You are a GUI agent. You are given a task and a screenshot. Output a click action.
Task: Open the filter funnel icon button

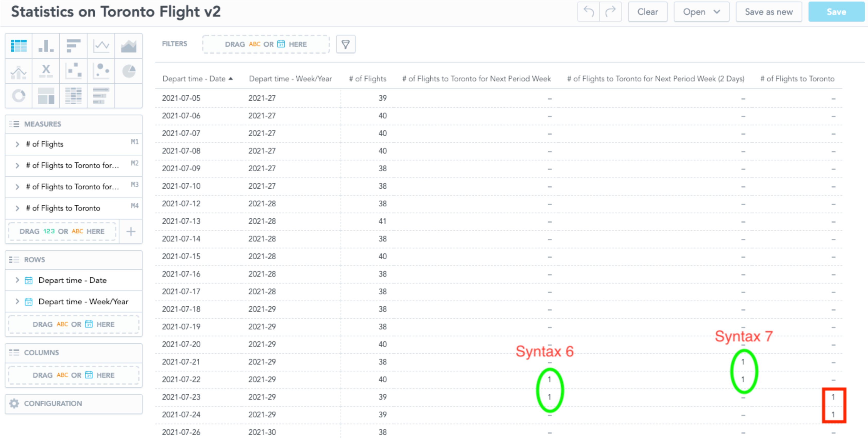(x=346, y=44)
